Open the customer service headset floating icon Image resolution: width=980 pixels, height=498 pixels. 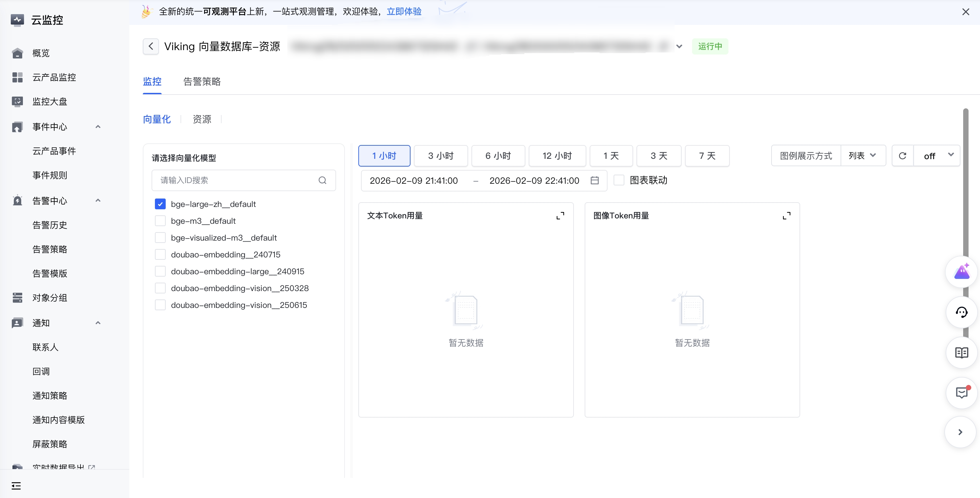point(961,312)
